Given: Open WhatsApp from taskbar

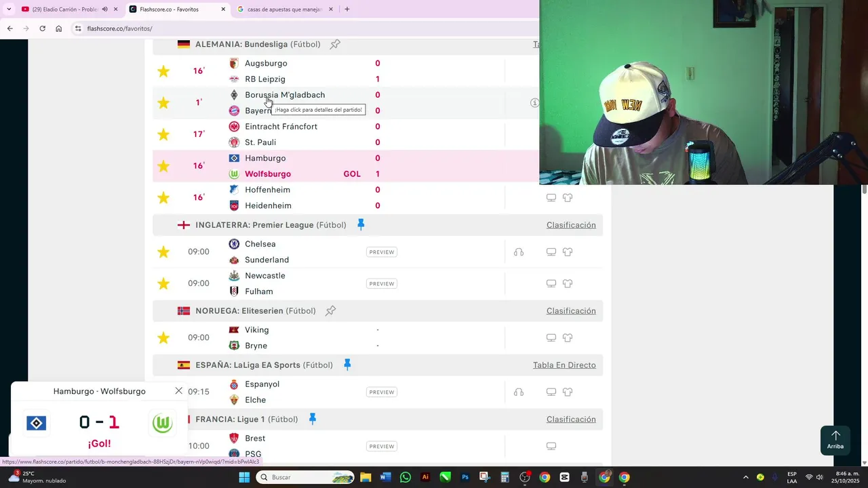Looking at the screenshot, I should click(406, 477).
